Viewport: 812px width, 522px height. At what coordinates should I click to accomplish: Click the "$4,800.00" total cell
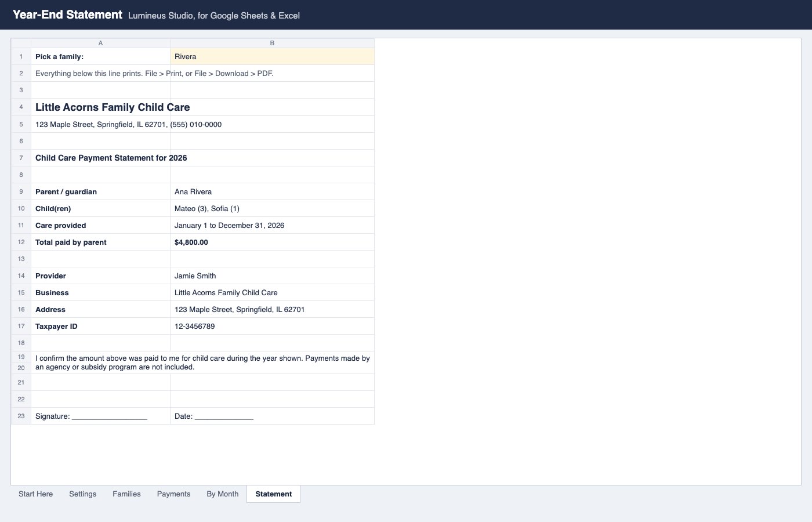272,242
